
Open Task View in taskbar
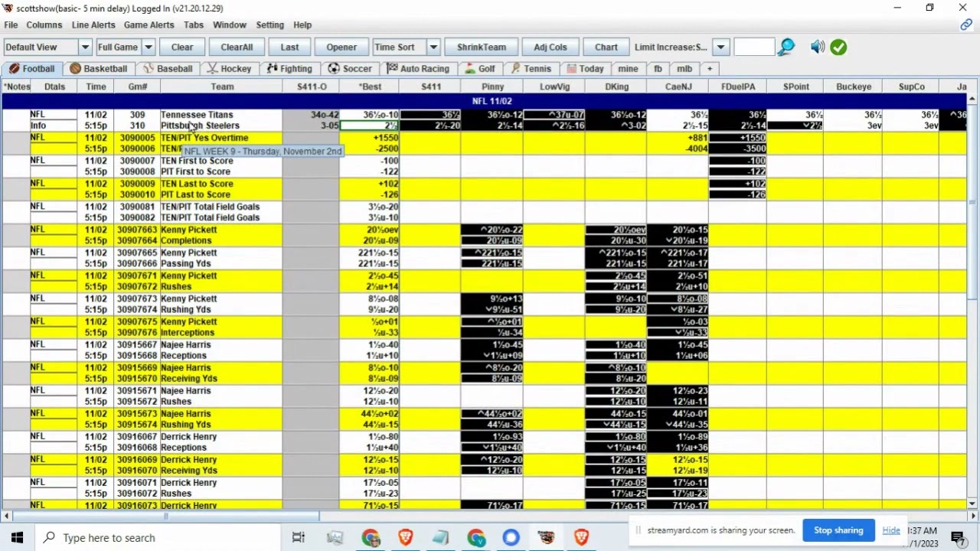coord(299,537)
